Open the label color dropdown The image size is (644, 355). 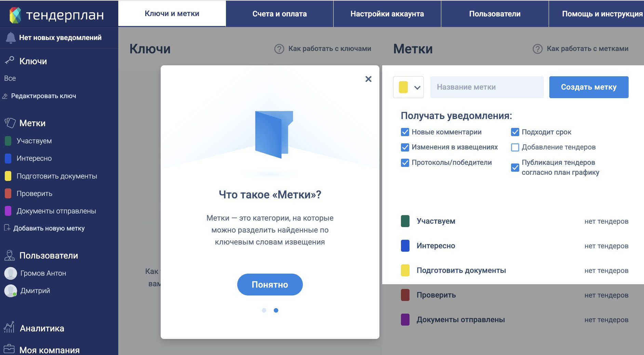point(408,87)
